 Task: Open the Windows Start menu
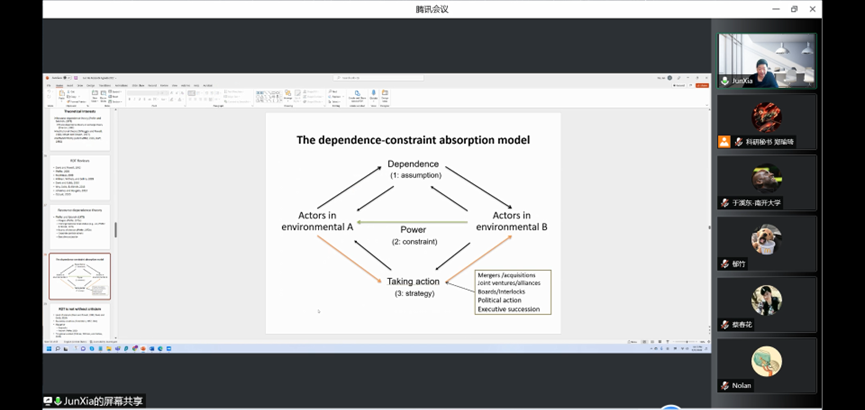pyautogui.click(x=47, y=347)
